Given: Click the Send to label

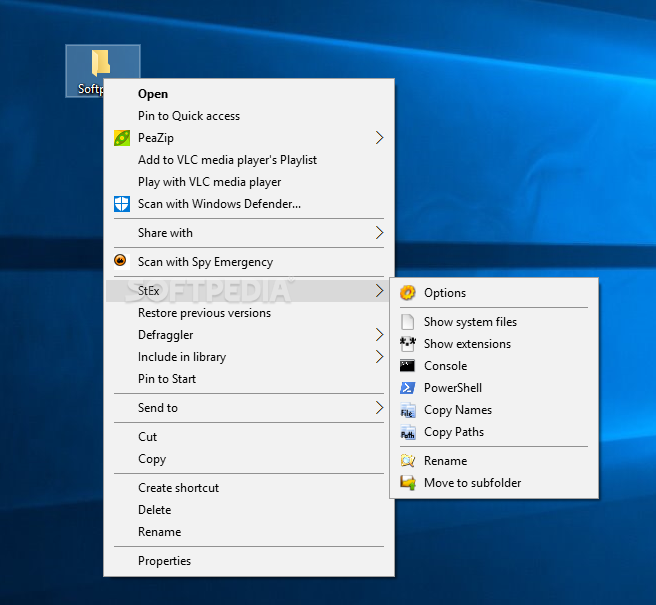Looking at the screenshot, I should pos(158,408).
